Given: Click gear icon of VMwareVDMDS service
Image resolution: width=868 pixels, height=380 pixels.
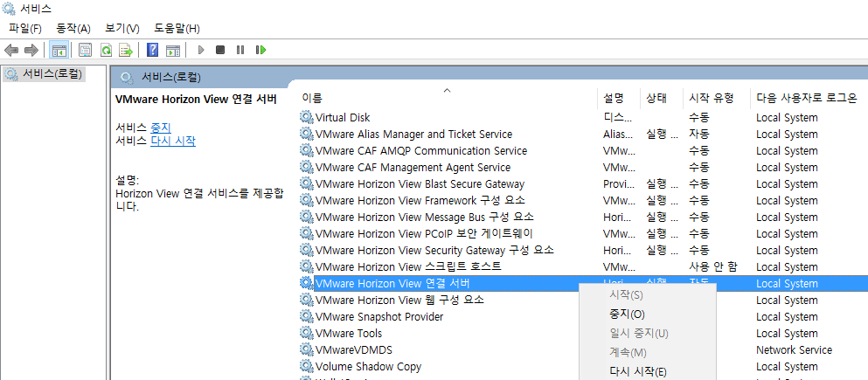Looking at the screenshot, I should coord(306,349).
